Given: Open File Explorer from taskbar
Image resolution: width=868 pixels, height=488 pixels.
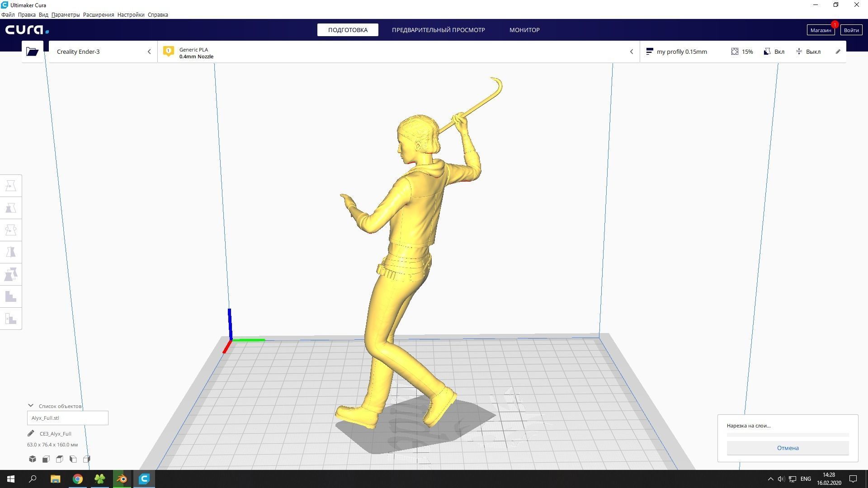Looking at the screenshot, I should (x=55, y=479).
